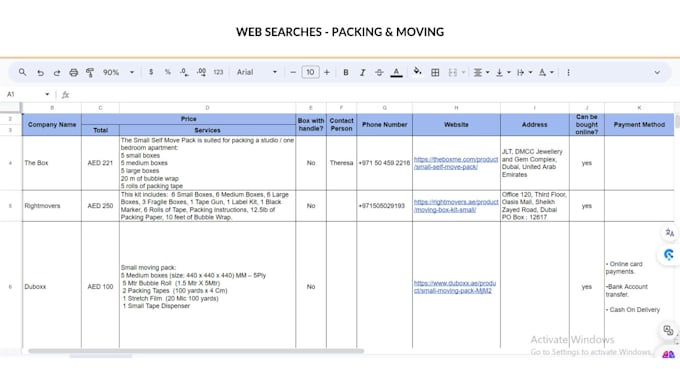This screenshot has height=383, width=680.
Task: Select the AED 250 cell
Action: coord(100,206)
